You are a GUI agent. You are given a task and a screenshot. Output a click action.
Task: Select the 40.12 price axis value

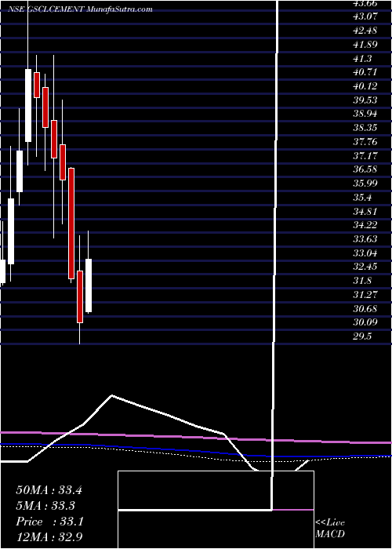click(x=365, y=86)
